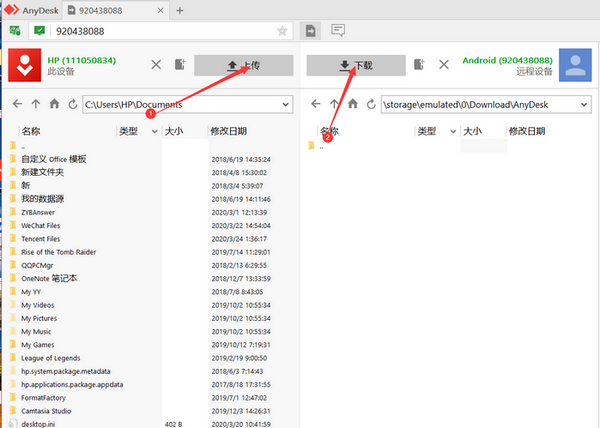This screenshot has height=428, width=600.
Task: Click the file transfer icon in top toolbar
Action: (310, 31)
